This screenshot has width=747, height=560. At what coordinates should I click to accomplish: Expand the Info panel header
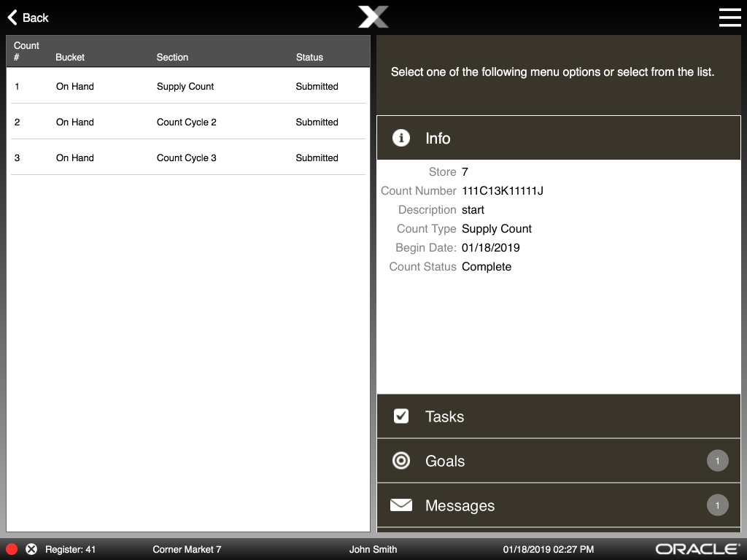(558, 138)
